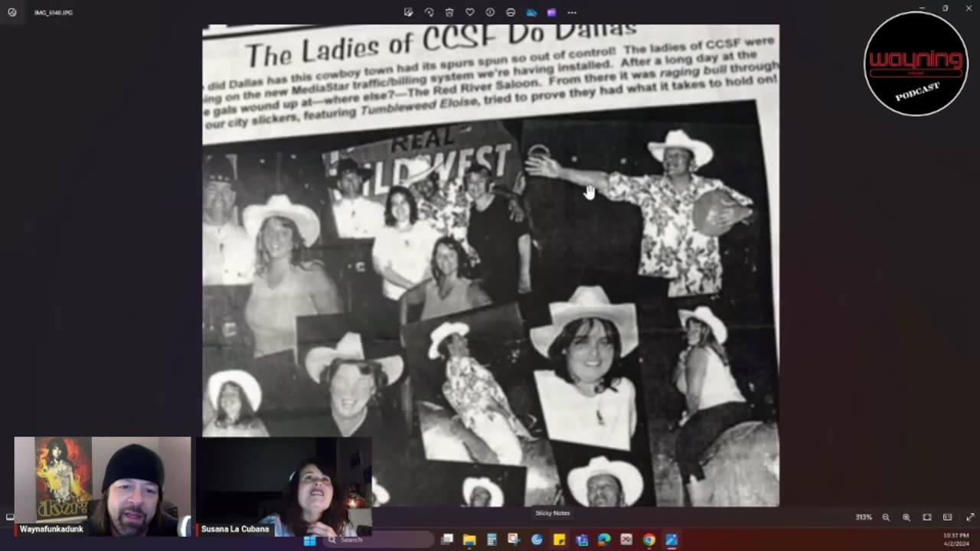Switch to the Photos app in taskbar
This screenshot has height=551, width=980.
tap(671, 540)
